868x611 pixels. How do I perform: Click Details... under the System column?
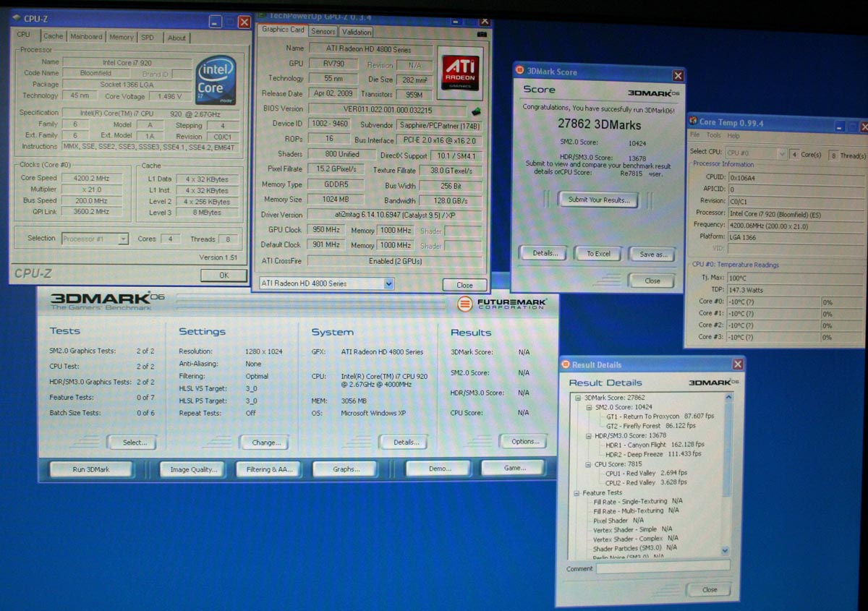click(x=405, y=442)
